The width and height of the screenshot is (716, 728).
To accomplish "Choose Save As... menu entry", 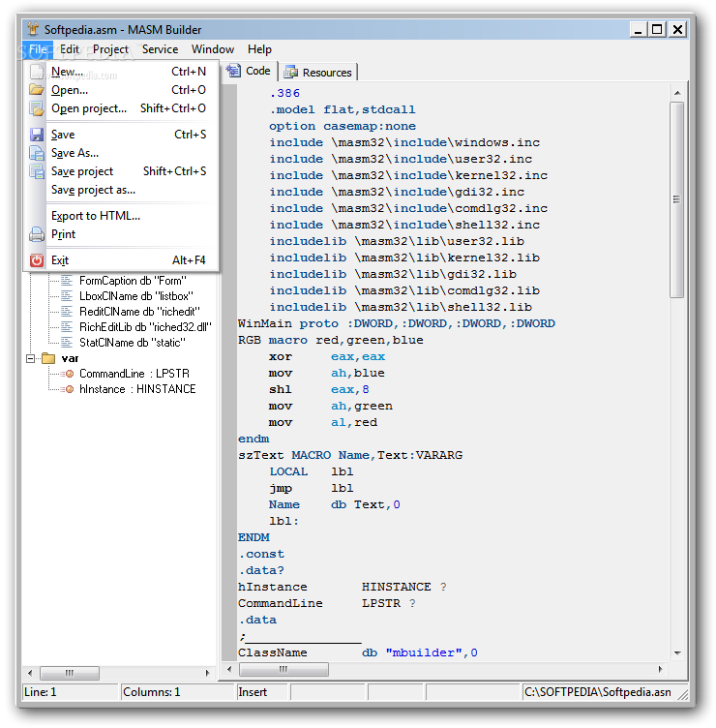I will point(122,153).
